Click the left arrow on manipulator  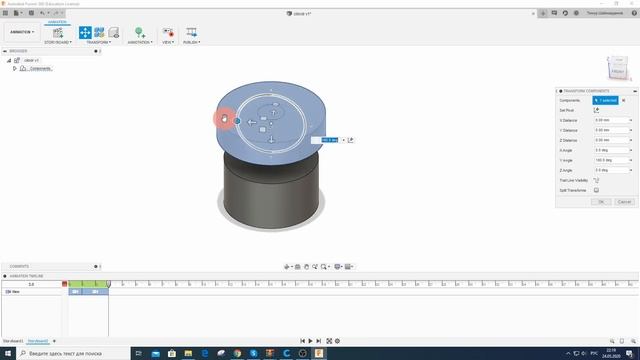251,122
